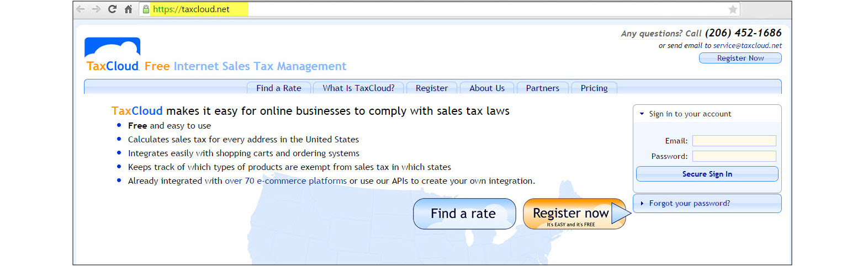Click the phone number (206) 452-1686

tap(743, 33)
